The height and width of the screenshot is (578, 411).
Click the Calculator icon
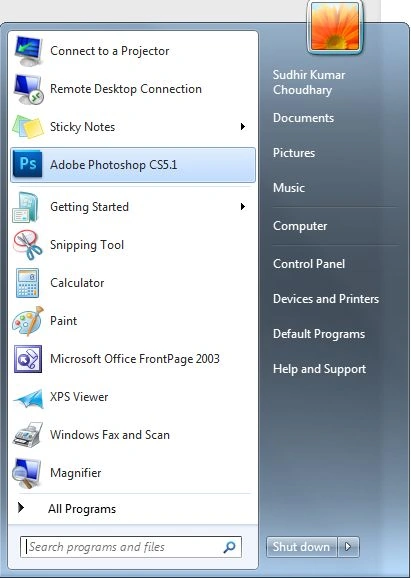click(x=27, y=283)
